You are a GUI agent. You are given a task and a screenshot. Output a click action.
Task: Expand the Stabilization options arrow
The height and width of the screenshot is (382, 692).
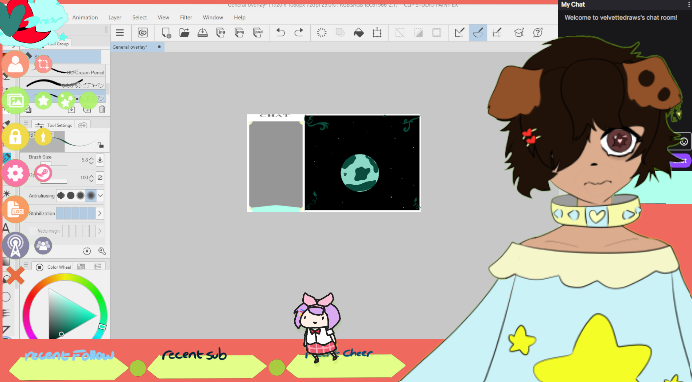click(100, 213)
